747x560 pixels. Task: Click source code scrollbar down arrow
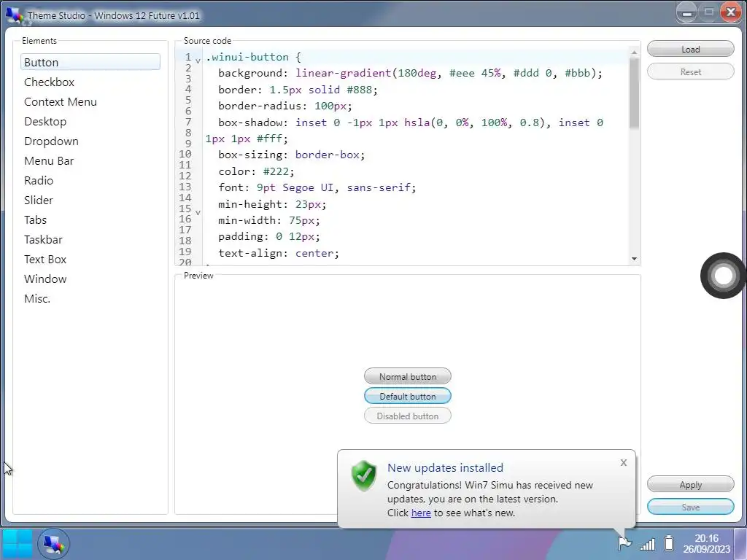634,259
